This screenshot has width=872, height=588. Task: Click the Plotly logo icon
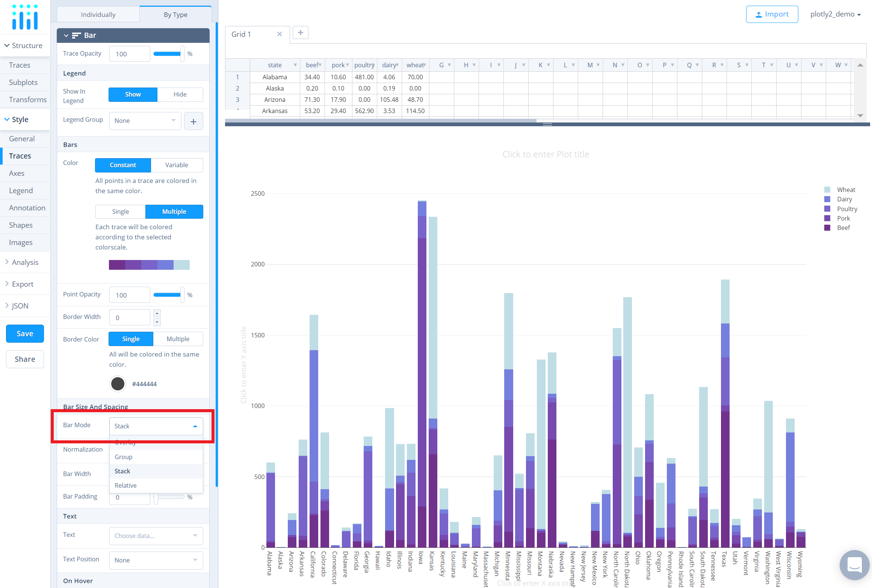click(25, 17)
